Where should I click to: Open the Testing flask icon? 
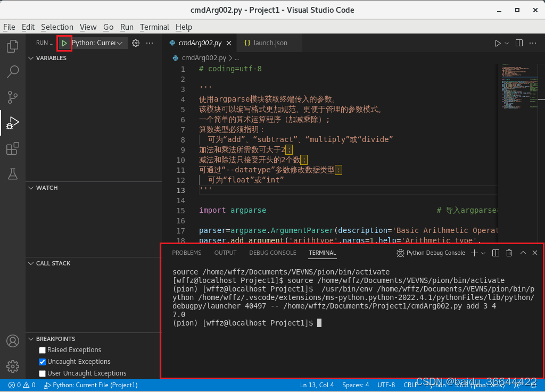click(13, 174)
